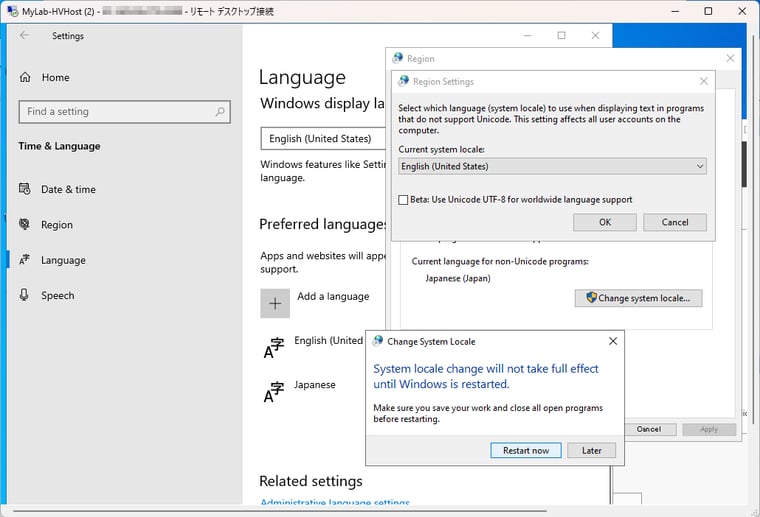Maximize the Settings window
The height and width of the screenshot is (517, 760).
point(561,35)
